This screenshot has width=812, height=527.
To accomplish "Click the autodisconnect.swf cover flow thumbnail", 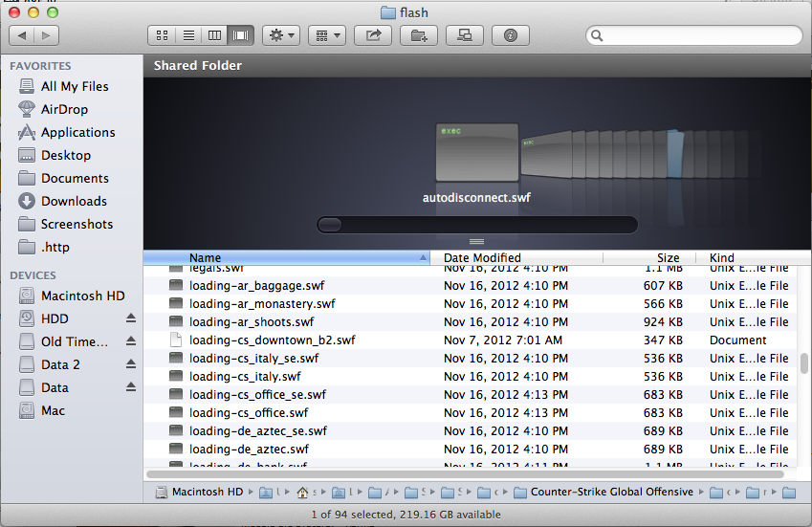I will pyautogui.click(x=477, y=152).
